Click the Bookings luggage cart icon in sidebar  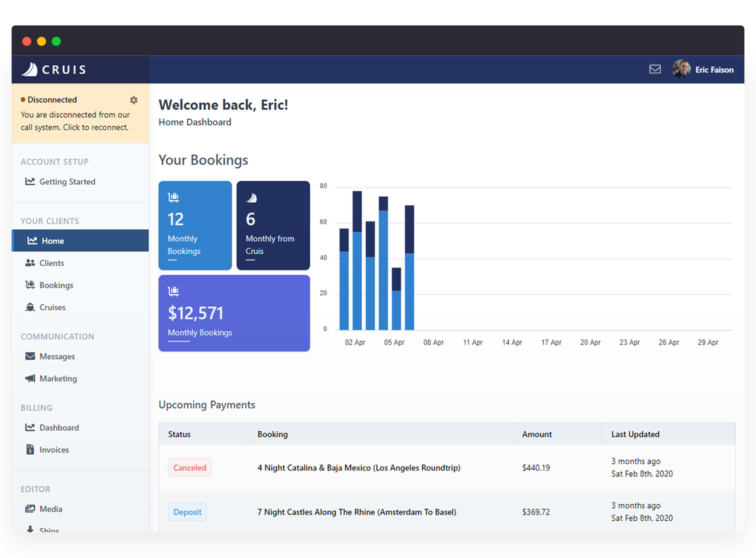tap(30, 285)
